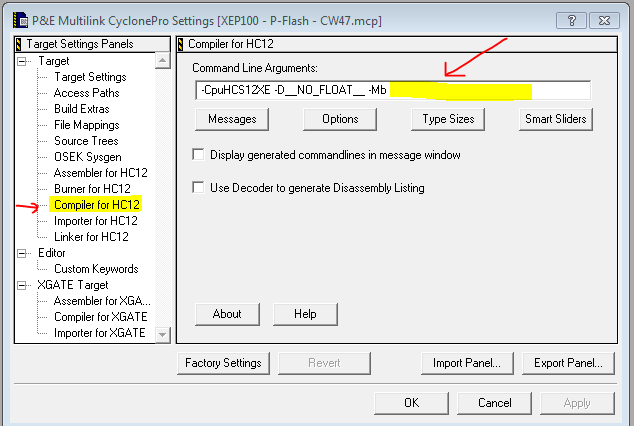Select Target Settings panel
This screenshot has height=426, width=634.
point(90,77)
